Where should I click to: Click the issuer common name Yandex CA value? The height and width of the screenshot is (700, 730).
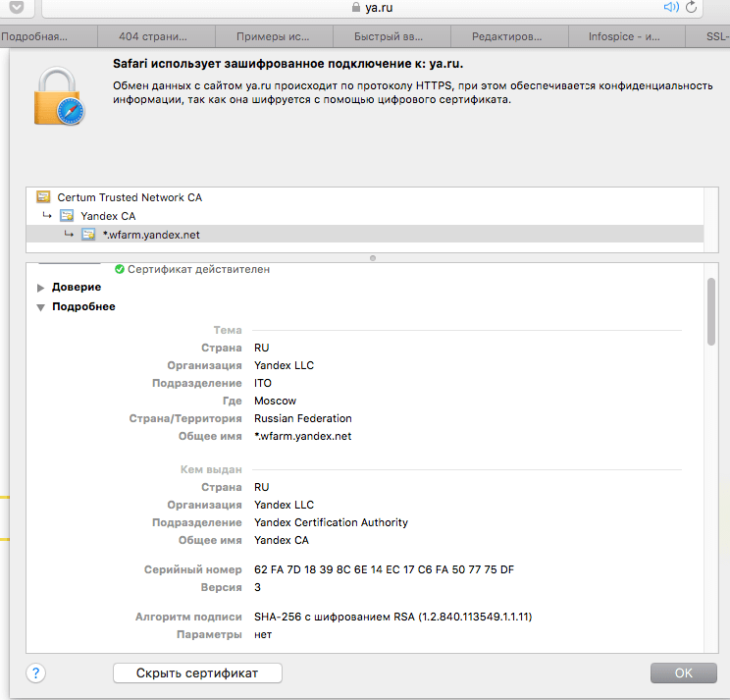[x=282, y=540]
